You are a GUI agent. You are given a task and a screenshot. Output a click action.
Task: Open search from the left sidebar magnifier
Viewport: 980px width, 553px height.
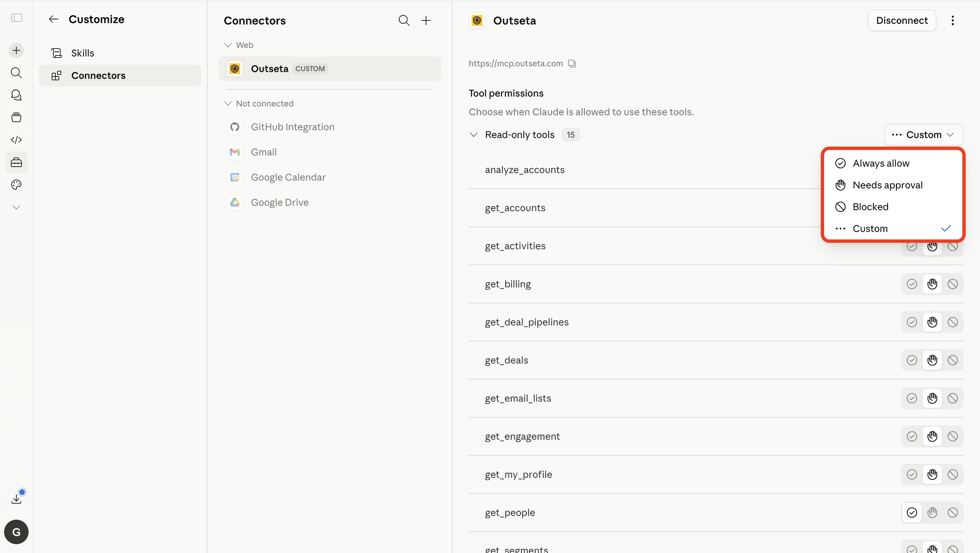coord(16,73)
